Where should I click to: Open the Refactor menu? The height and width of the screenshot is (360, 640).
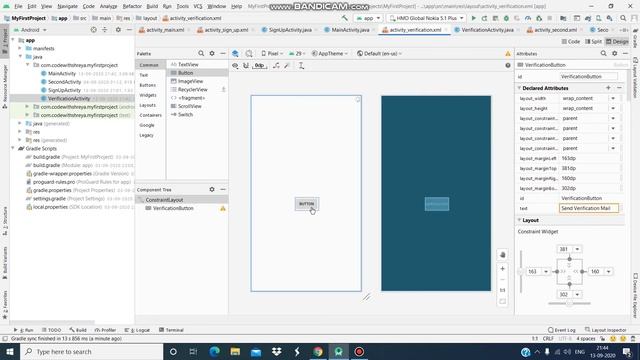click(x=132, y=6)
